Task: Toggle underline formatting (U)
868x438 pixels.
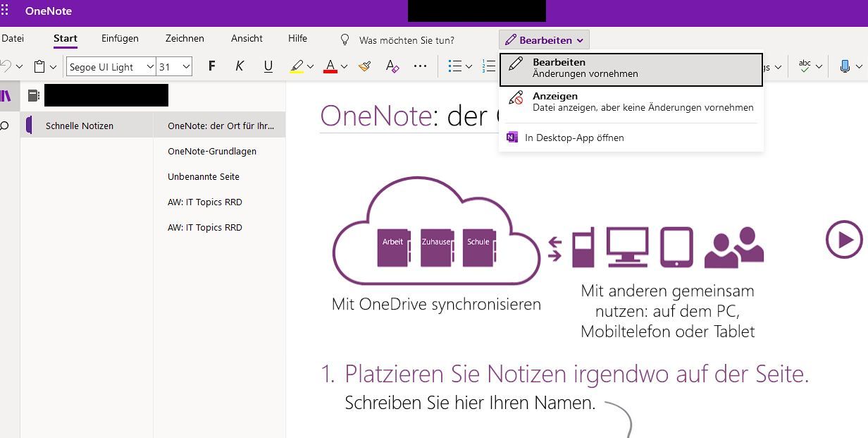Action: tap(268, 66)
